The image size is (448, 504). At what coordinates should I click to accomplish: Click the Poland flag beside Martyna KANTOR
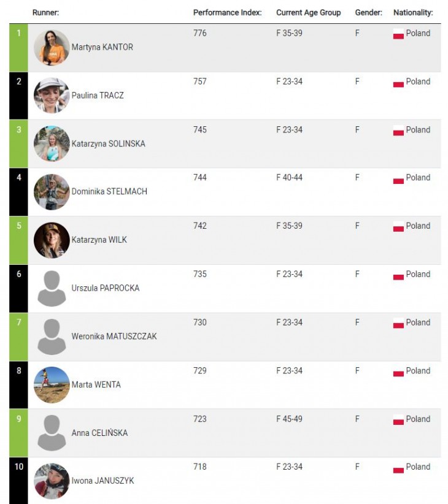click(398, 34)
